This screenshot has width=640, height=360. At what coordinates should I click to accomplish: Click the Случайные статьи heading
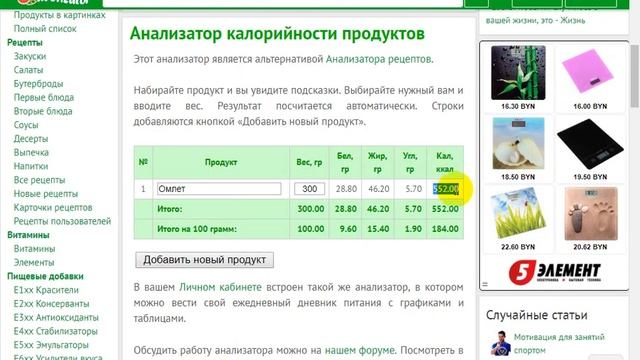pos(536,316)
